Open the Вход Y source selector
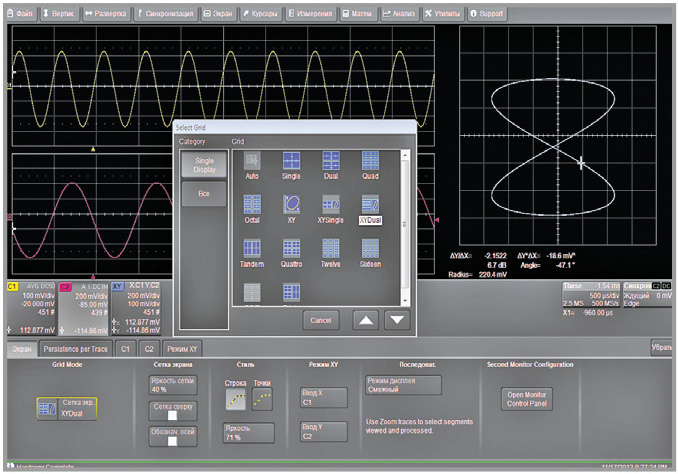678x474 pixels. (x=323, y=432)
